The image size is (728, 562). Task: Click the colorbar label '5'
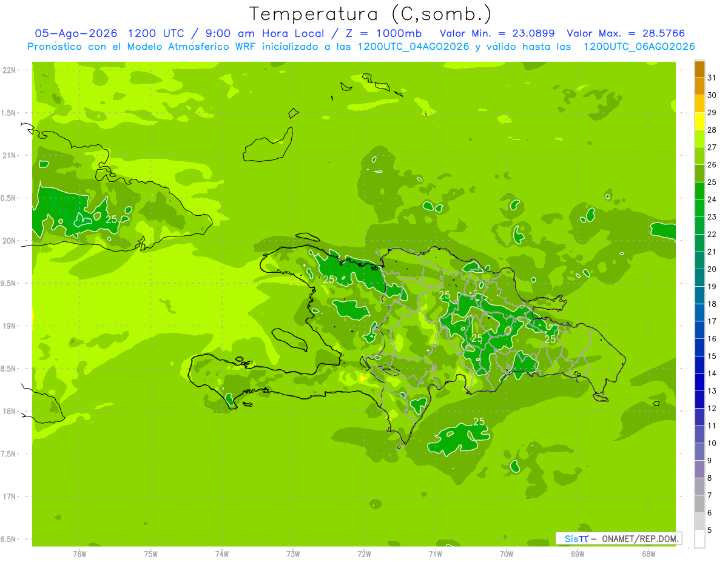tap(710, 530)
